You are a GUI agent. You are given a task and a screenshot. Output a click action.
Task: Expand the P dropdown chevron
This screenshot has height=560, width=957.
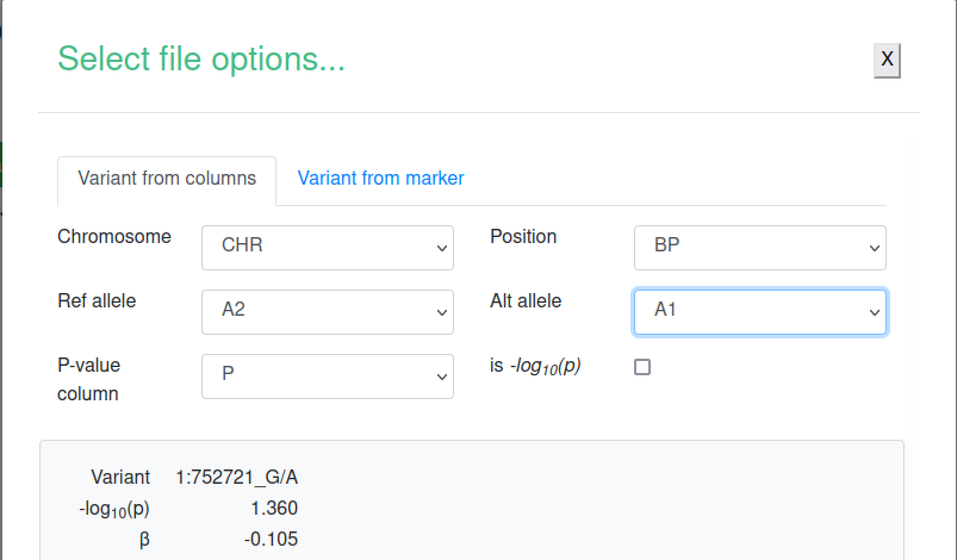tap(441, 376)
